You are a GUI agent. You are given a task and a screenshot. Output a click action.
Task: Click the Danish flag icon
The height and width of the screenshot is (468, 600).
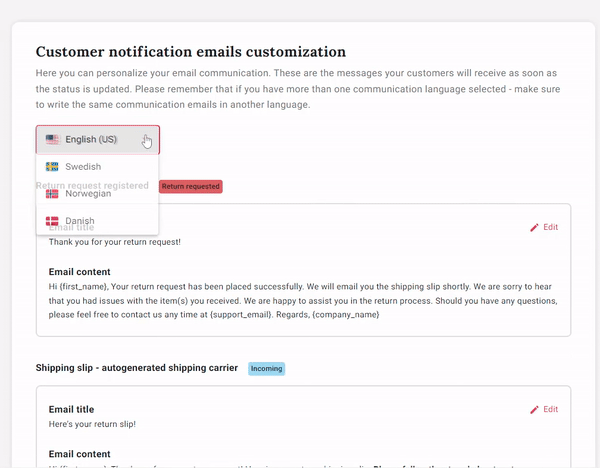click(x=52, y=221)
